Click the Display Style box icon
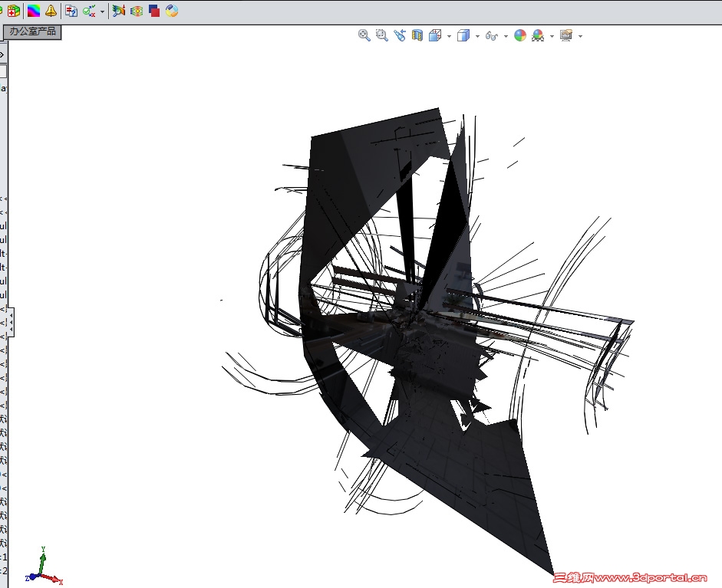 [463, 35]
